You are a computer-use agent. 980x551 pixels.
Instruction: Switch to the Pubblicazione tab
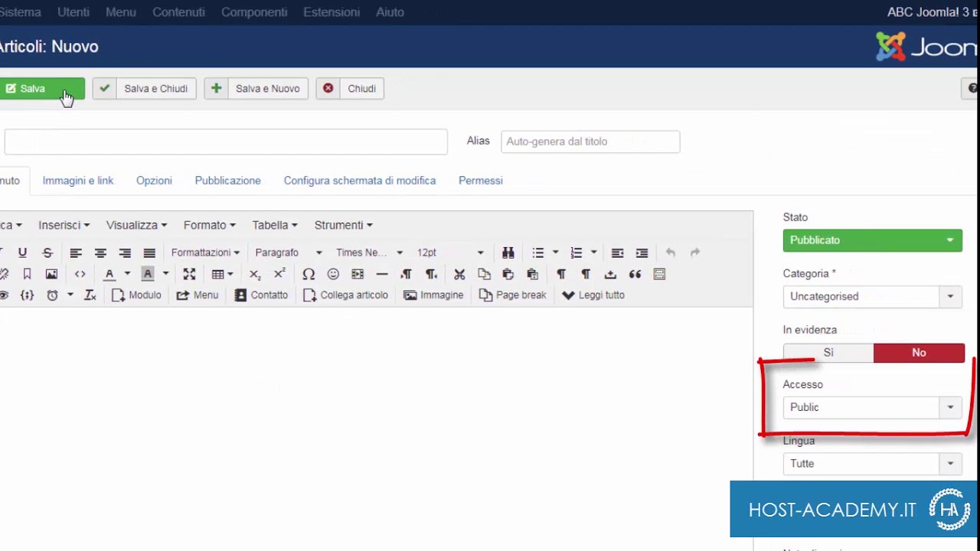pyautogui.click(x=227, y=181)
